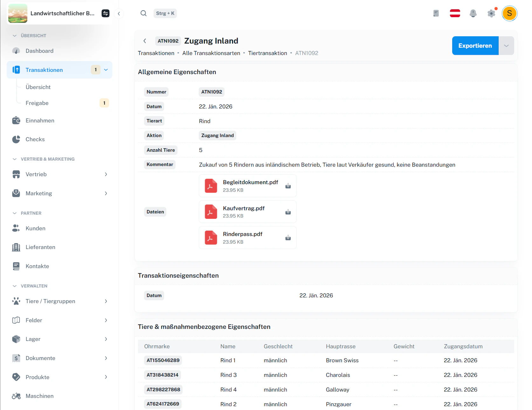Sort by the Ohrmarke column header
This screenshot has height=410, width=532.
[157, 346]
